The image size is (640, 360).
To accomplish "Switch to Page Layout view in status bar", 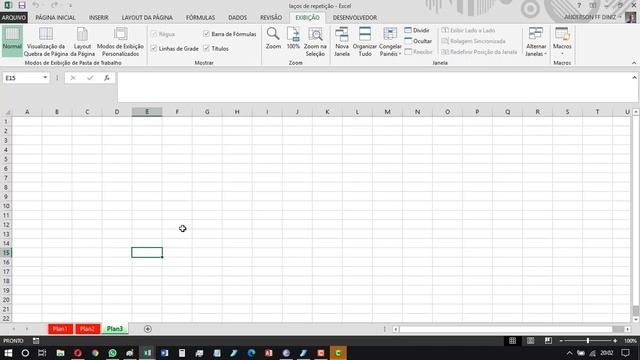I will pos(530,340).
